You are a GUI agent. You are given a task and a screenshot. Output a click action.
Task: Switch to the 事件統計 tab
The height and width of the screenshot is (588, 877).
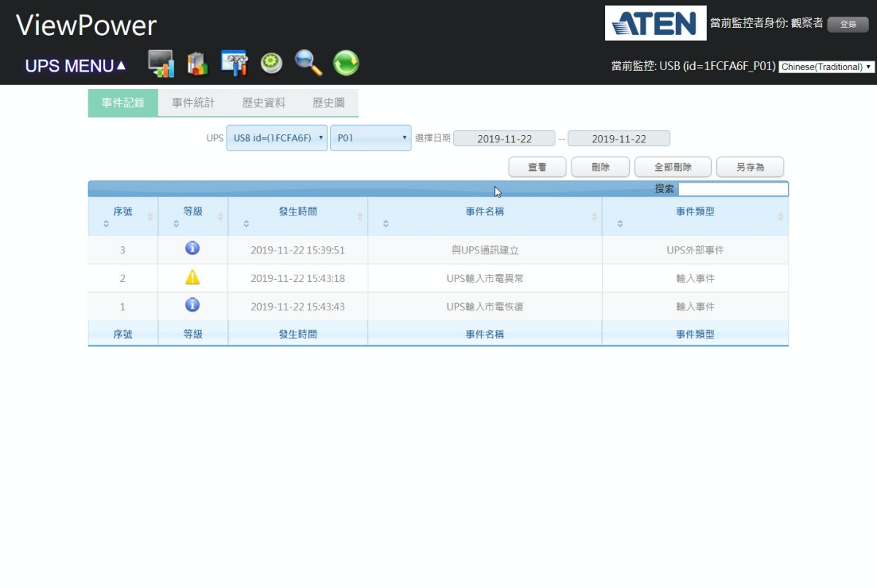193,103
